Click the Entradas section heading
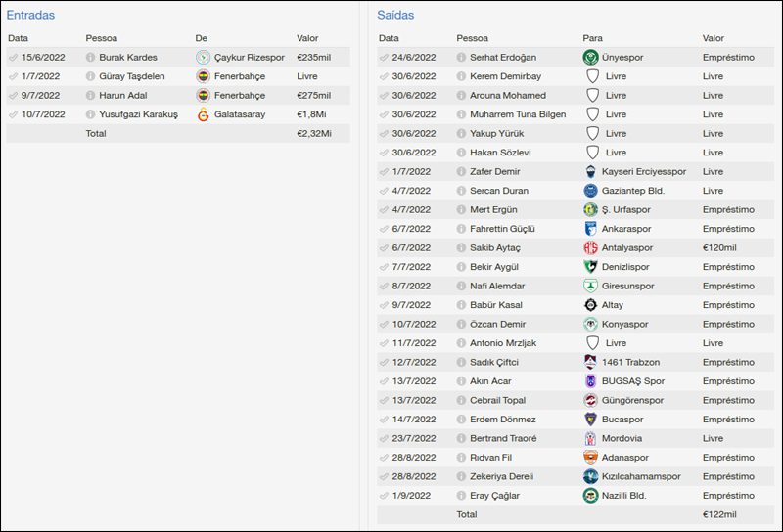Viewport: 783px width, 532px height. (30, 16)
